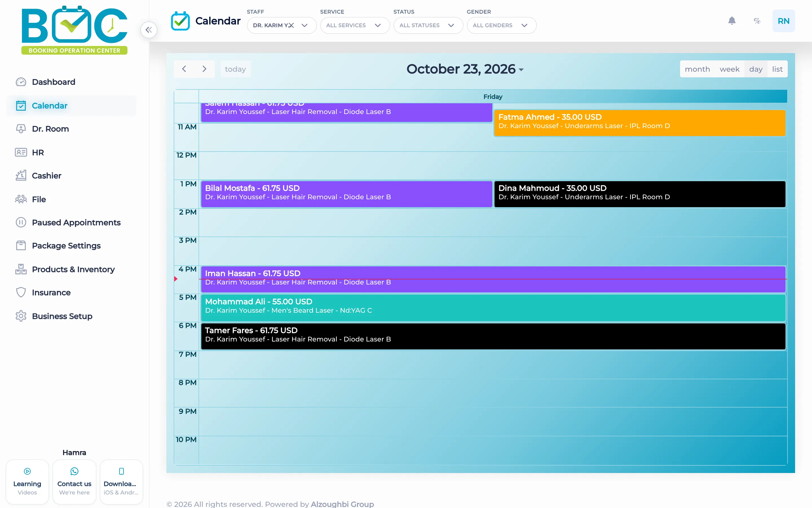Click the today button
The image size is (812, 508).
[x=235, y=69]
